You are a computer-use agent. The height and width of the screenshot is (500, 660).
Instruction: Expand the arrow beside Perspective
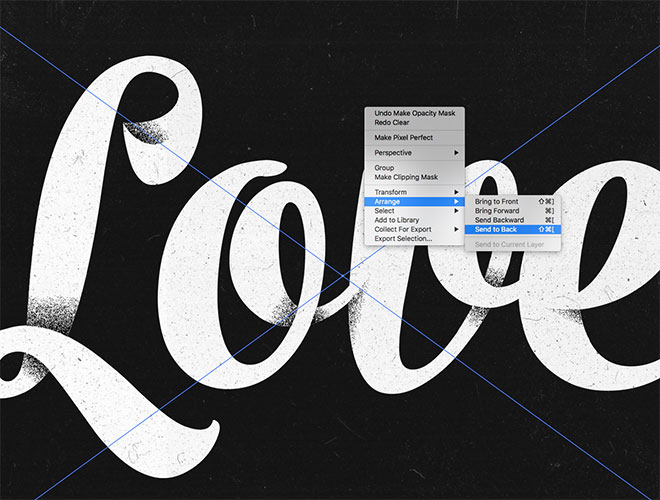click(456, 153)
